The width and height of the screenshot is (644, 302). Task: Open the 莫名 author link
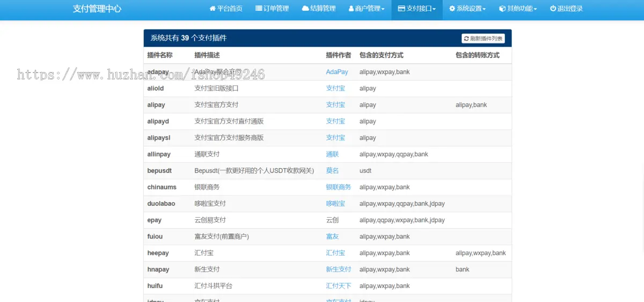click(332, 170)
